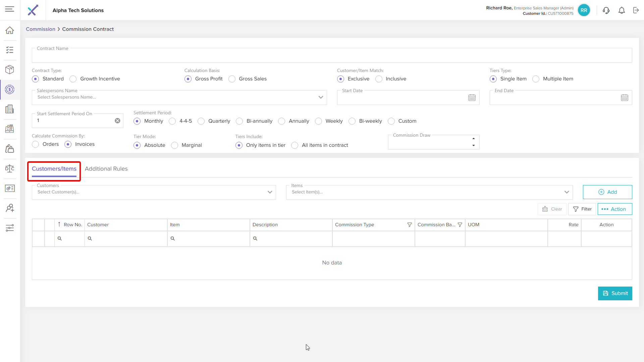
Task: Expand the Salespersons Name dropdown
Action: click(x=321, y=97)
